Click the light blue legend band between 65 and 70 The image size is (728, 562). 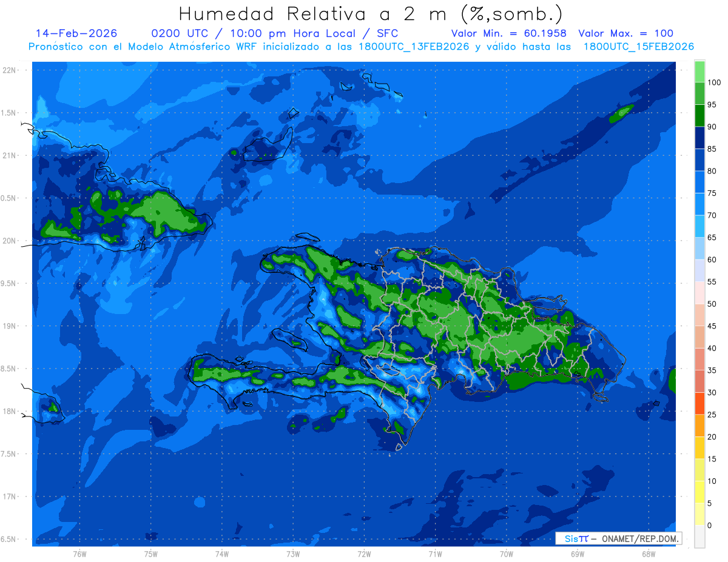pyautogui.click(x=699, y=226)
